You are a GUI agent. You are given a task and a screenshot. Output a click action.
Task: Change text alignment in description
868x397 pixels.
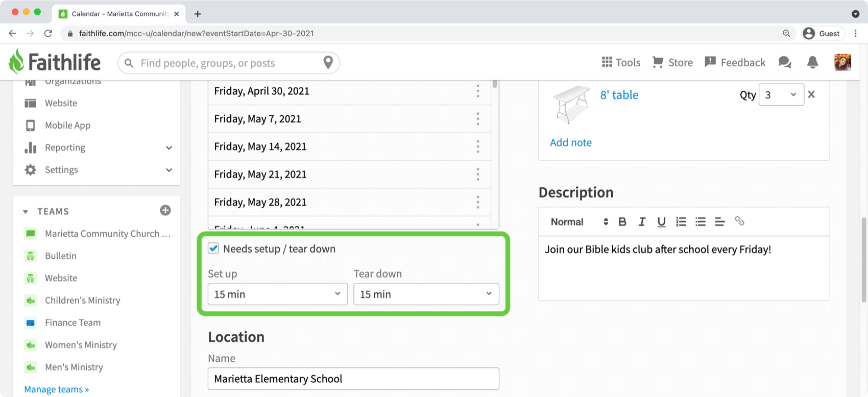[720, 221]
